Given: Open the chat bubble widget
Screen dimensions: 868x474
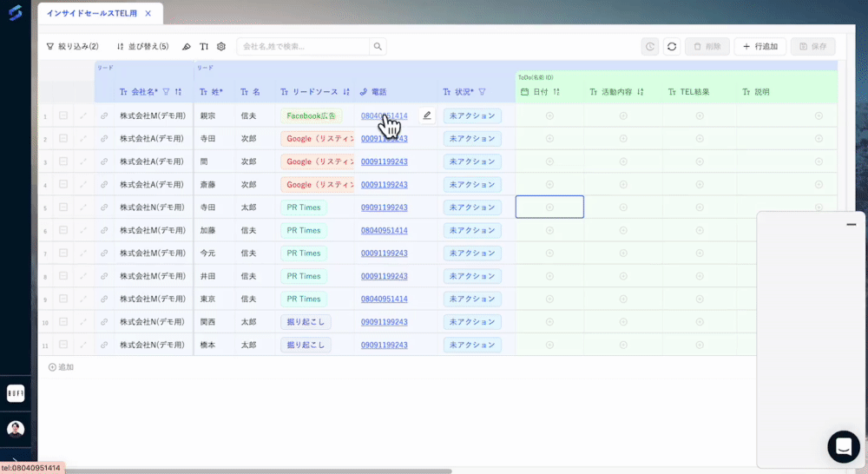Looking at the screenshot, I should (843, 446).
